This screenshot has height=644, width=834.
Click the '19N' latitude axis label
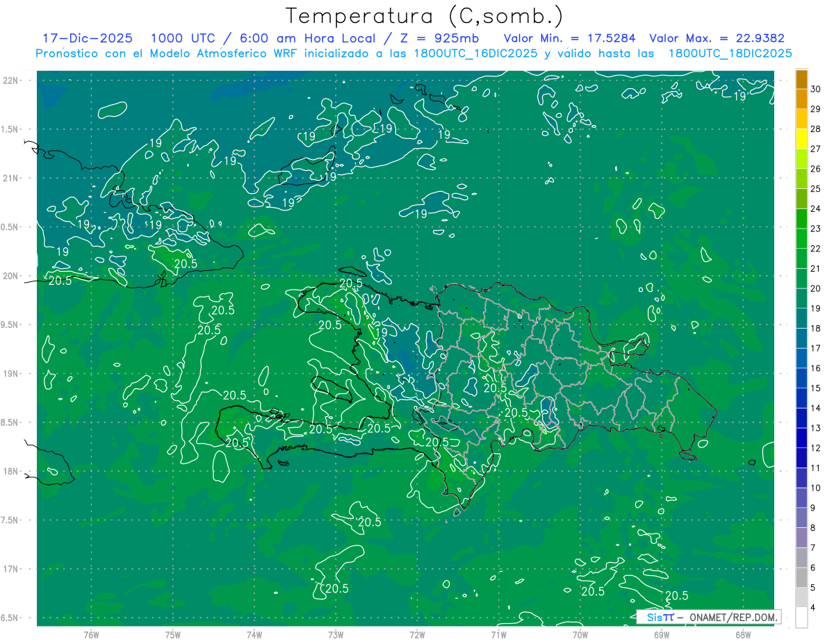coord(12,374)
